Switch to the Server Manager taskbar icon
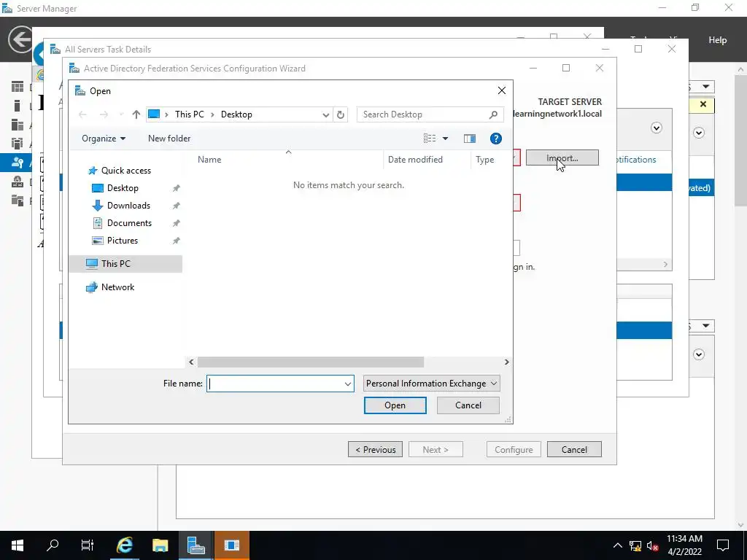The height and width of the screenshot is (560, 747). coord(196,545)
